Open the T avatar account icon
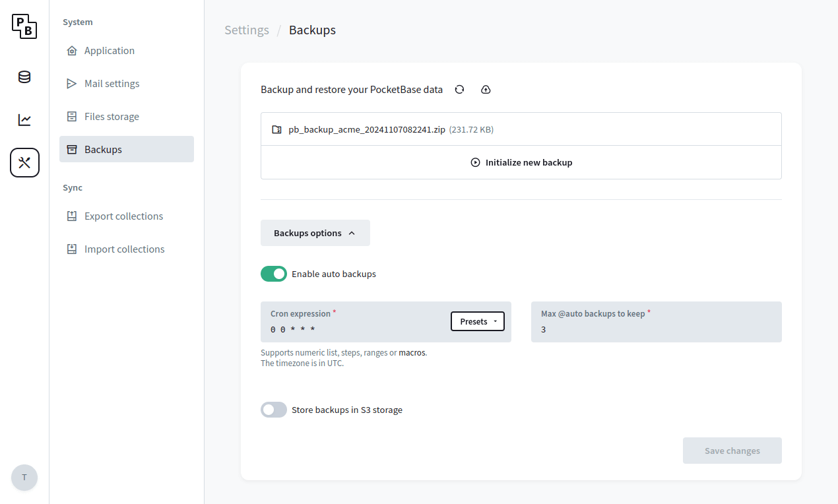Image resolution: width=838 pixels, height=504 pixels. point(24,478)
